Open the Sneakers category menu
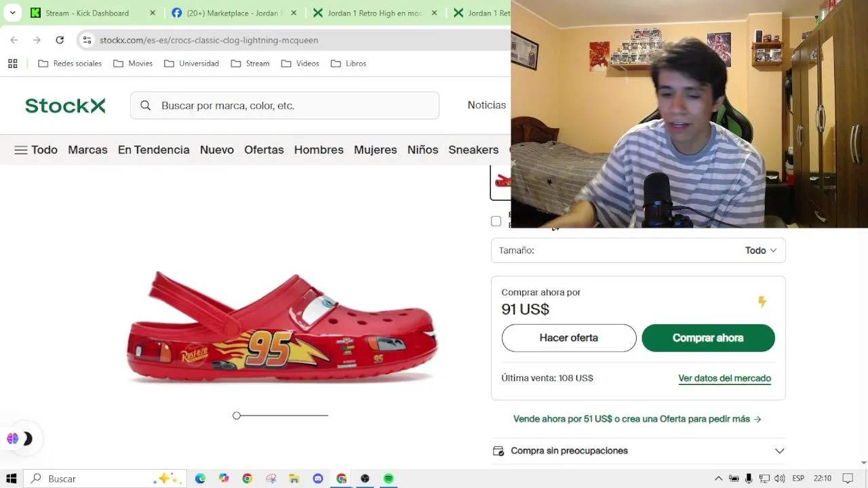The width and height of the screenshot is (868, 488). coord(473,150)
